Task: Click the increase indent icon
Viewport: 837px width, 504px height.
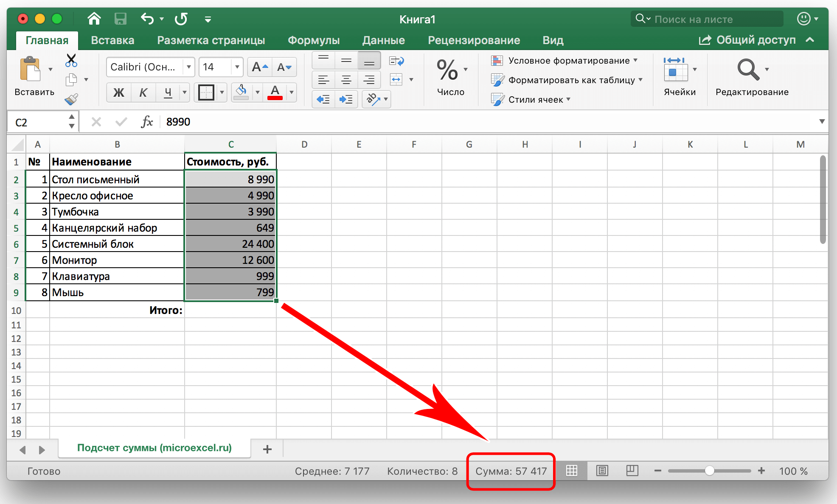Action: 346,99
